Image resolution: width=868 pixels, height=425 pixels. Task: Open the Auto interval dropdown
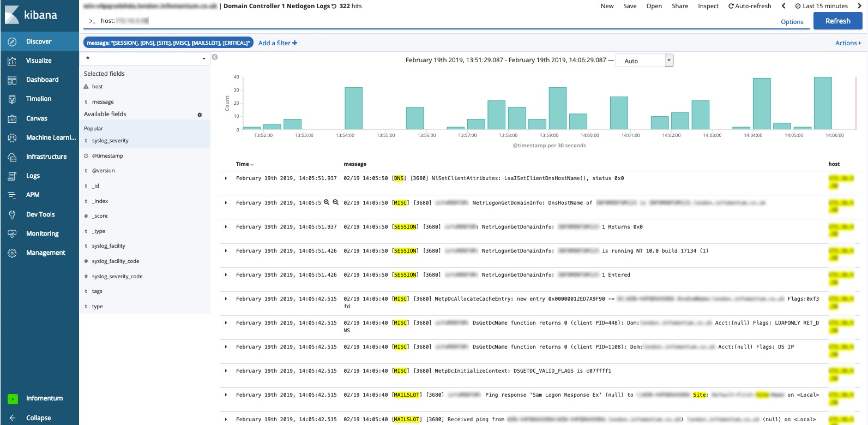645,61
